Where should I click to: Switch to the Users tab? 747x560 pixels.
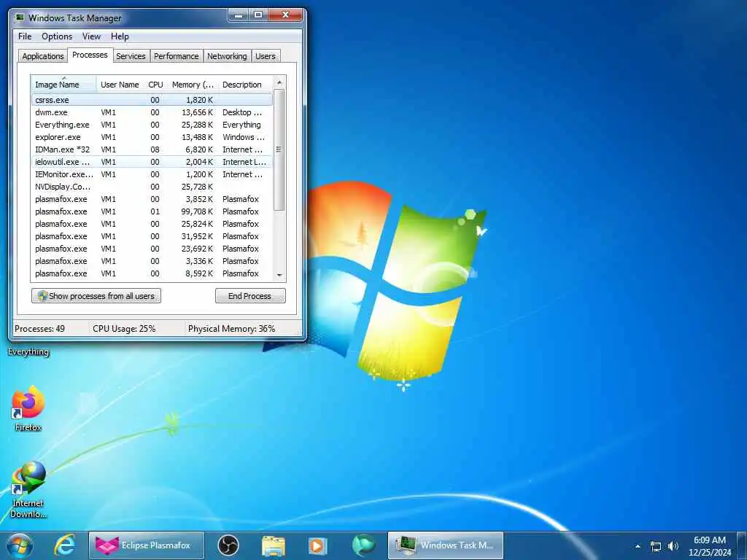(266, 56)
